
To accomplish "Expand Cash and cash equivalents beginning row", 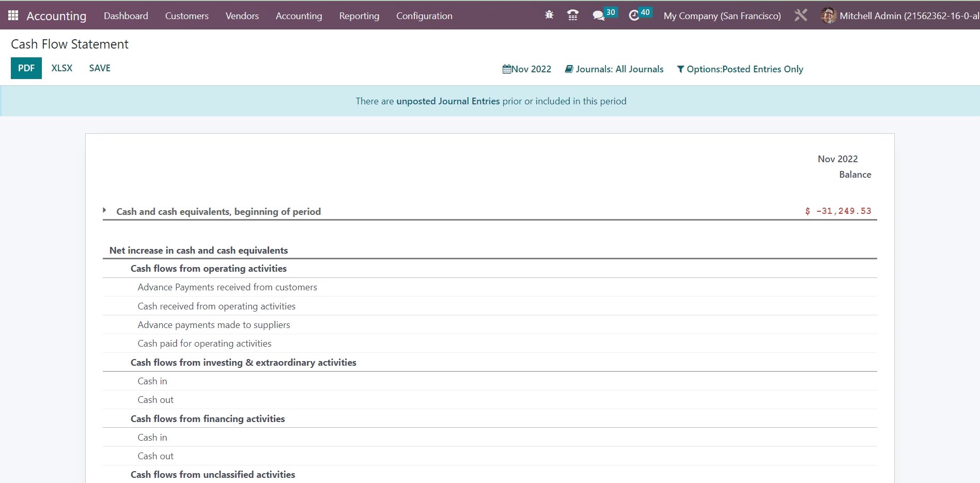I will pos(104,211).
